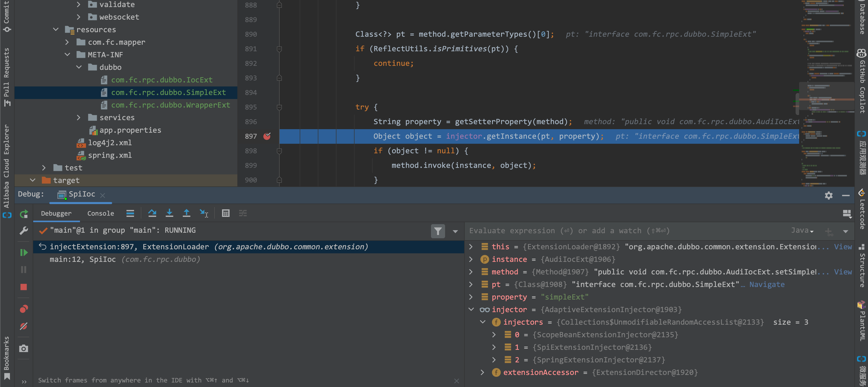The width and height of the screenshot is (868, 387).
Task: Select the main:12, SpiIoc stack frame
Action: coord(249,259)
